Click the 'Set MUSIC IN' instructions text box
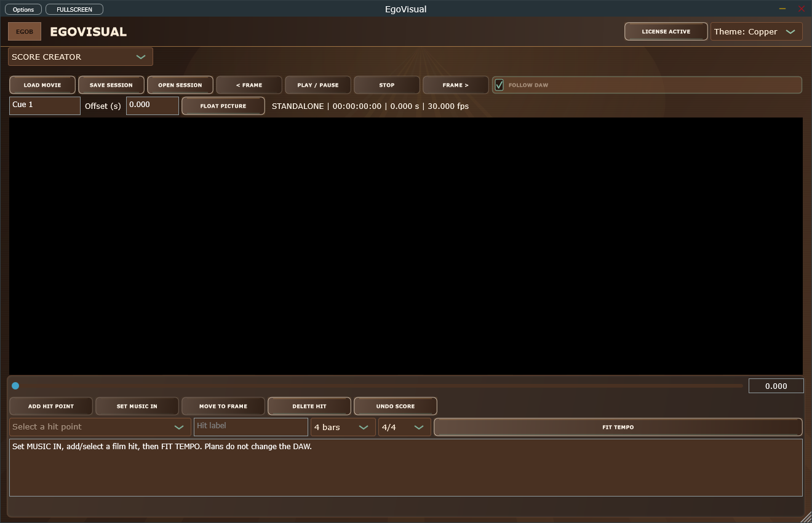Image resolution: width=812 pixels, height=523 pixels. coord(406,467)
